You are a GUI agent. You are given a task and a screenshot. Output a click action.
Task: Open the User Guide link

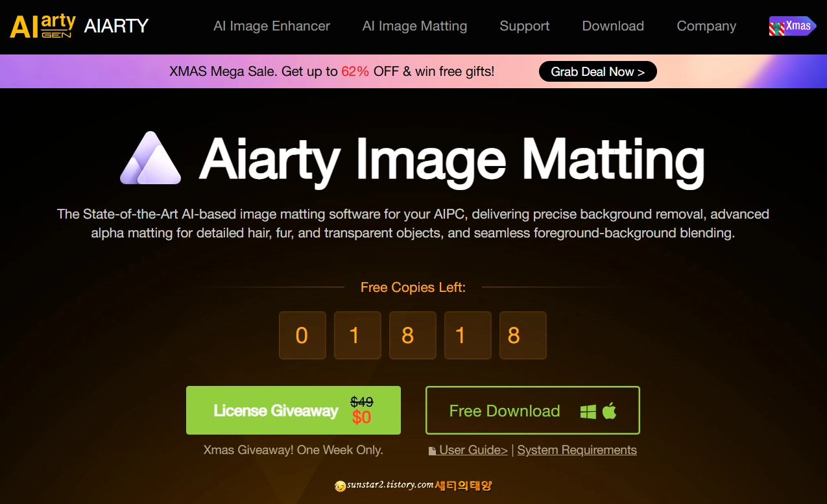[473, 450]
